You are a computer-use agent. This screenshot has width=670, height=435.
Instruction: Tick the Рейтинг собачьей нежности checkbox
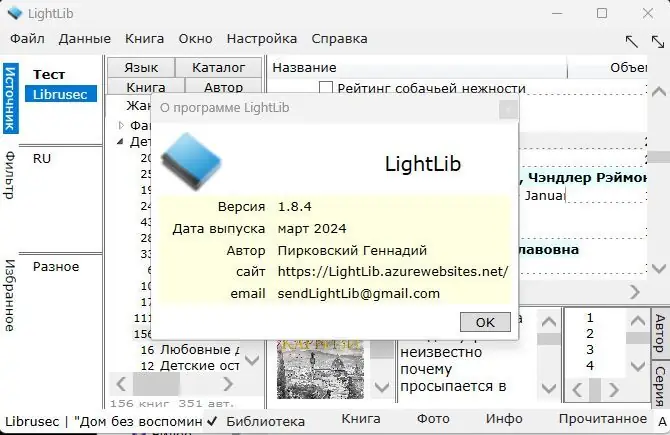(x=326, y=88)
